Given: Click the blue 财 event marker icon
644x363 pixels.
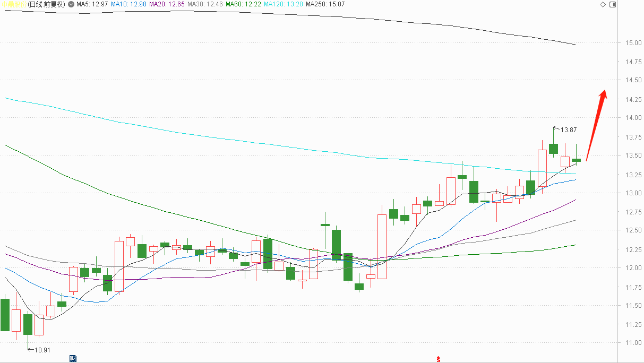Looking at the screenshot, I should point(73,359).
